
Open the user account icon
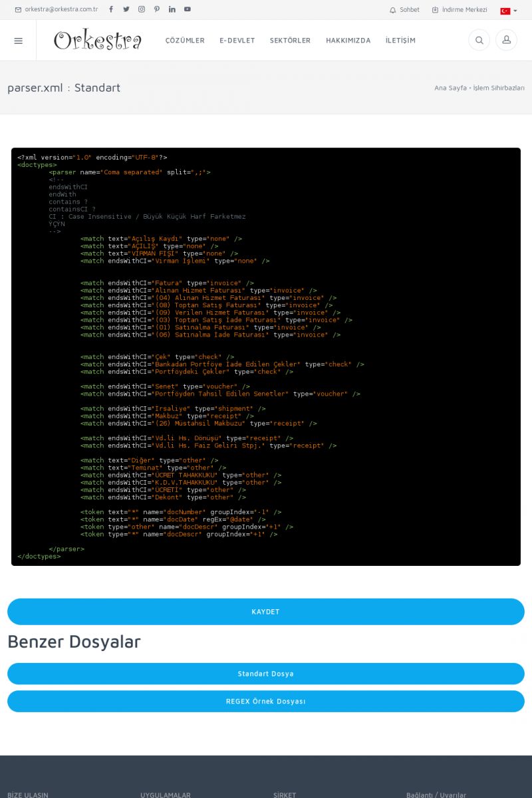506,41
